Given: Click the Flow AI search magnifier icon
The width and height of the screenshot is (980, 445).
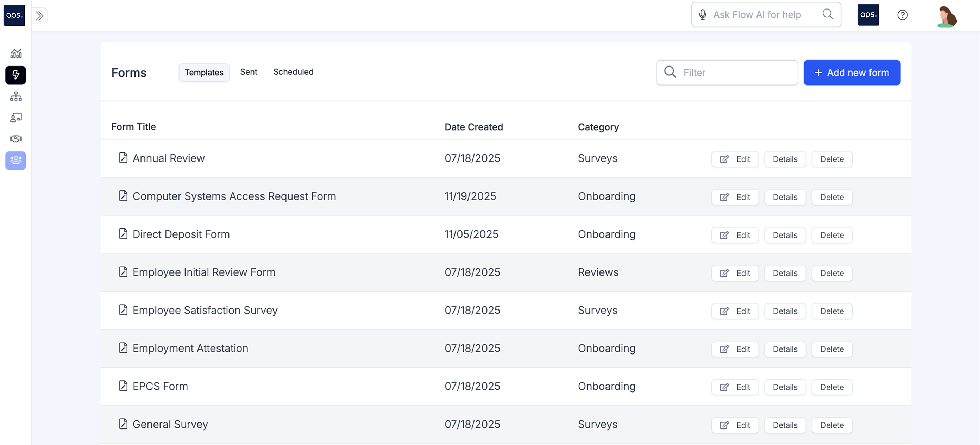Looking at the screenshot, I should 828,14.
